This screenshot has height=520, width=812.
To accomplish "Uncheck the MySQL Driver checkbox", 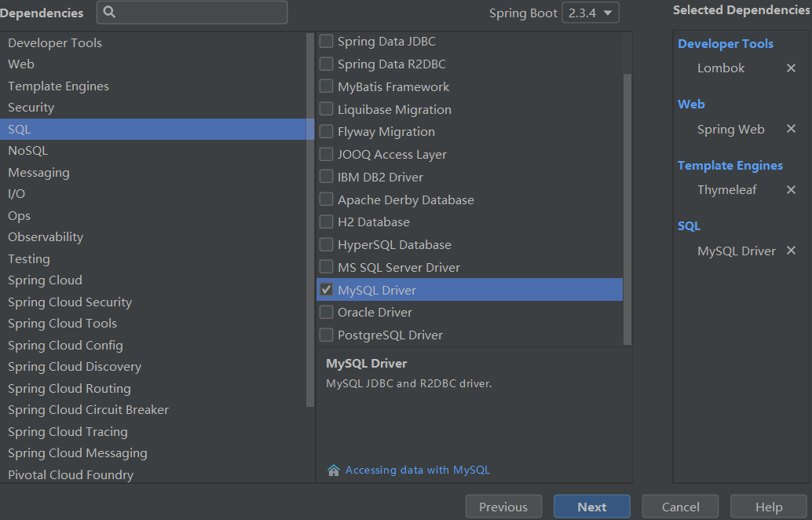I will click(326, 290).
